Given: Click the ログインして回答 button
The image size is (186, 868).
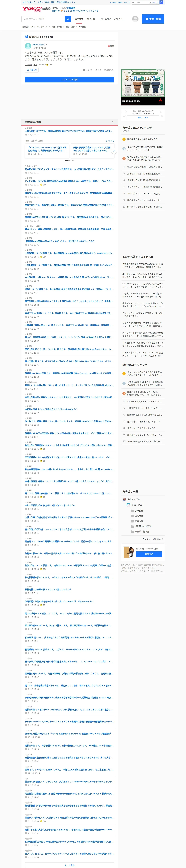Looking at the screenshot, I should tap(70, 80).
